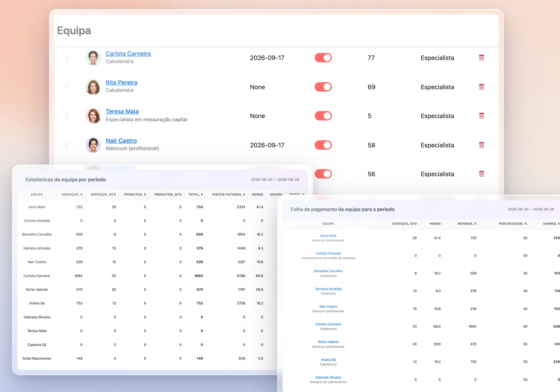Open Benedita Carvalho link in payroll panel
The image size is (560, 392).
point(328,271)
